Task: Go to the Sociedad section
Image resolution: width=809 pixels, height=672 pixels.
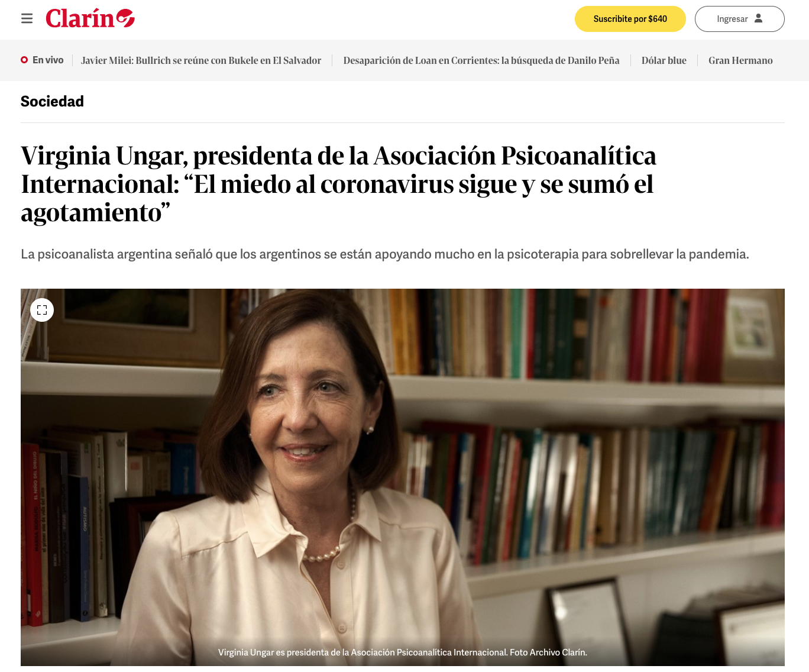Action: pos(52,102)
